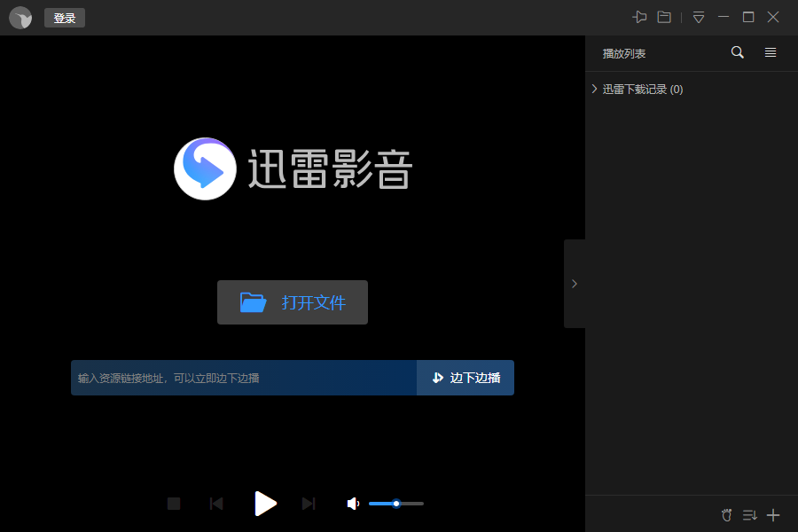Click the 边下边播 button

(465, 377)
